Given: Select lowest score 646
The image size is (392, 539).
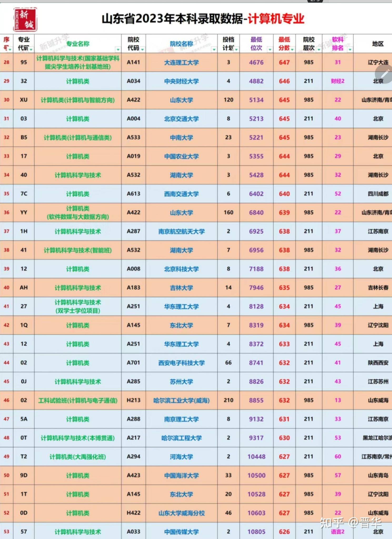Looking at the screenshot, I should tap(284, 81).
